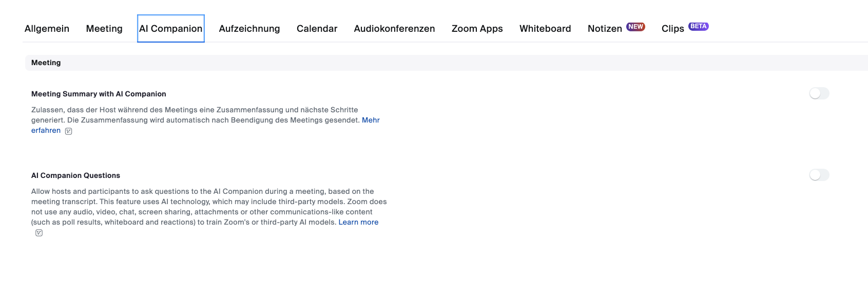Turn on AI Companion Questions toggle

[x=819, y=175]
